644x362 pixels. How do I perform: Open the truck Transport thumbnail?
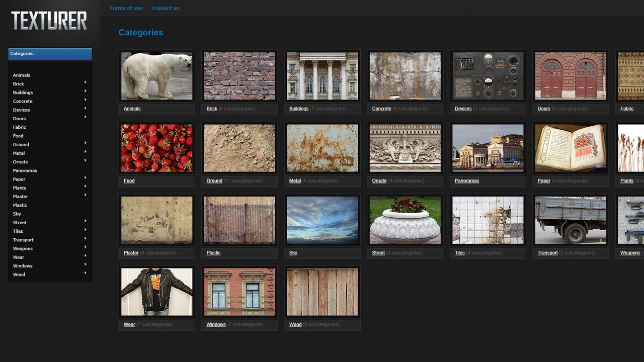pyautogui.click(x=571, y=220)
